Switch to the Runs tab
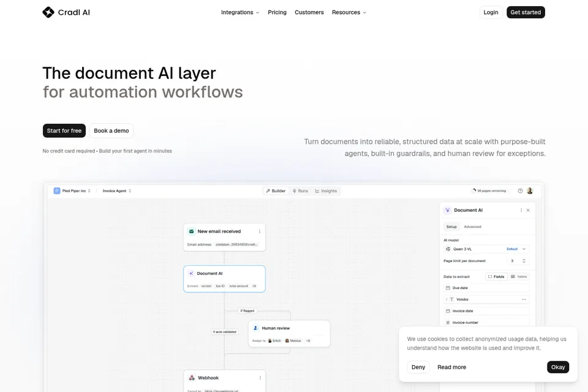This screenshot has width=588, height=392. (300, 191)
